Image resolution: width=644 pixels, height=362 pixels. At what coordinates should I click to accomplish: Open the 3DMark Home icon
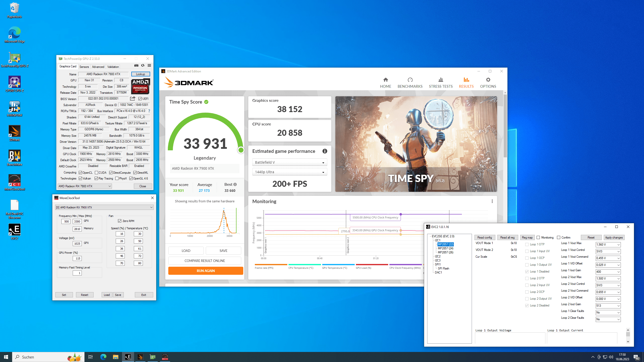[385, 80]
